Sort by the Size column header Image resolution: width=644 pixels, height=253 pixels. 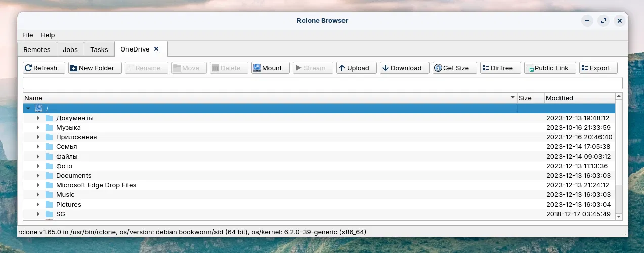[x=531, y=98]
